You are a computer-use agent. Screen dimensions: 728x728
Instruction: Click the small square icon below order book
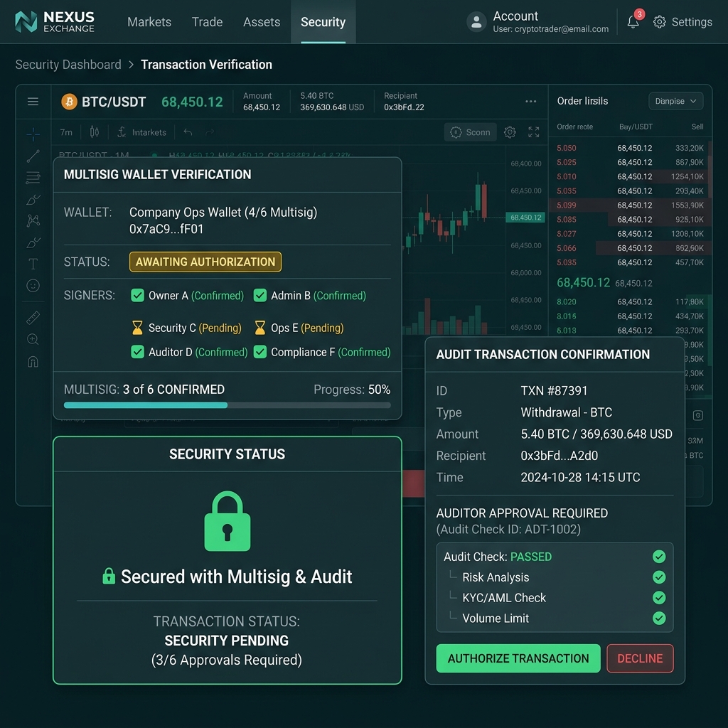(698, 415)
